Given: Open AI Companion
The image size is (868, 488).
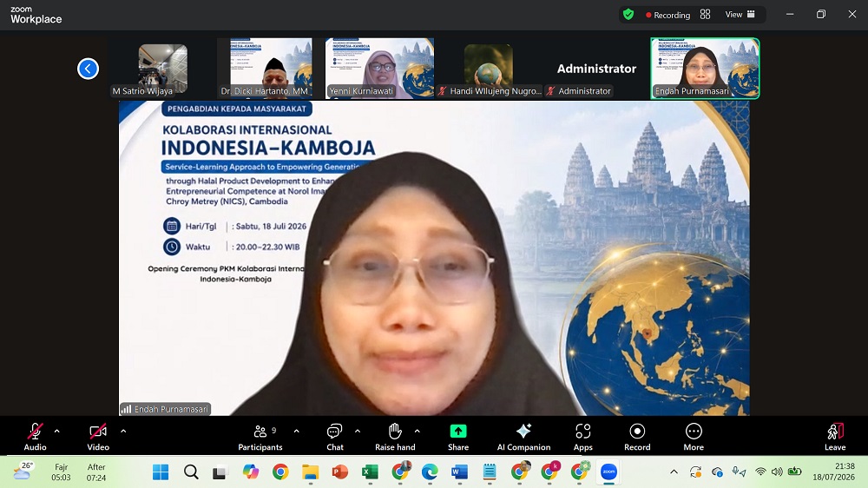Looking at the screenshot, I should click(x=523, y=437).
